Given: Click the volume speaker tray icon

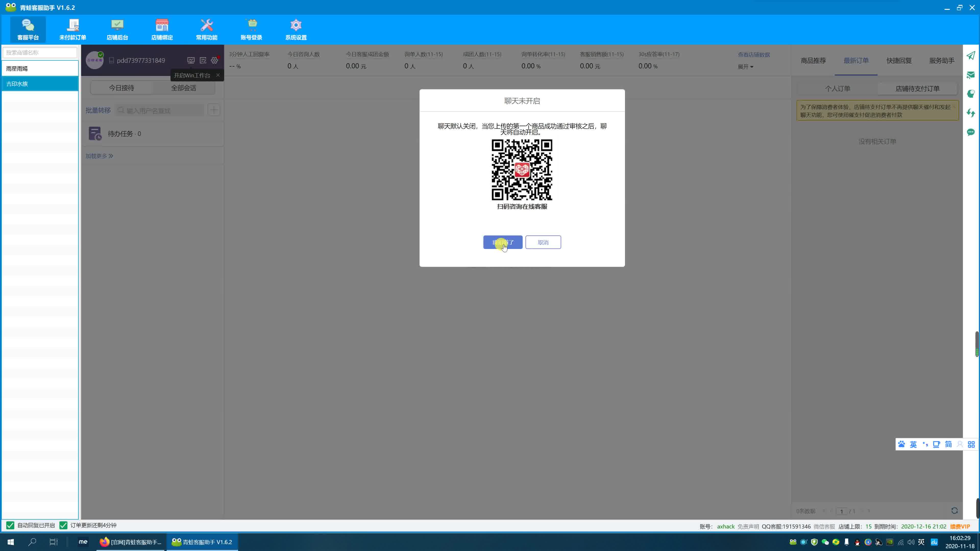Looking at the screenshot, I should (911, 542).
